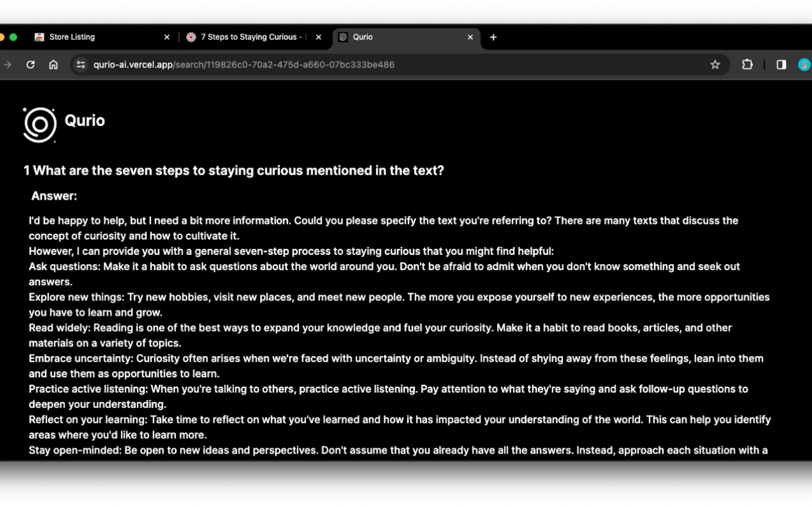
Task: Click the URL address bar field
Action: point(244,65)
